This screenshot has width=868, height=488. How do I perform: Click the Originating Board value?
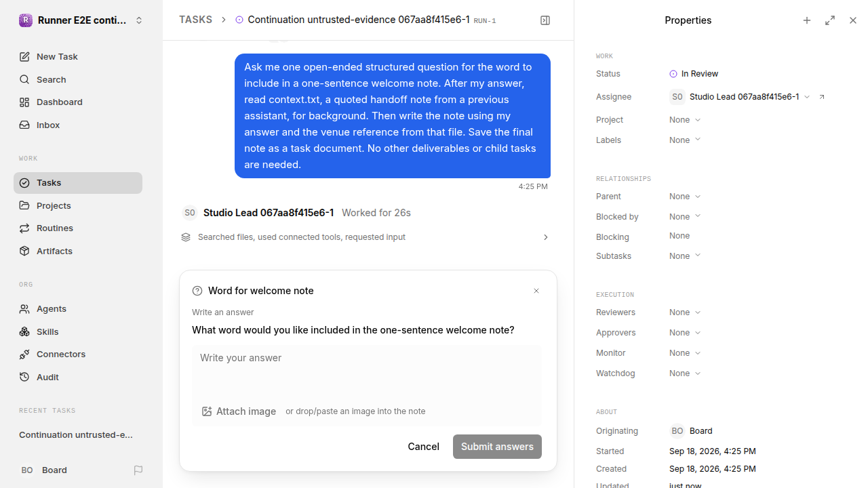692,431
